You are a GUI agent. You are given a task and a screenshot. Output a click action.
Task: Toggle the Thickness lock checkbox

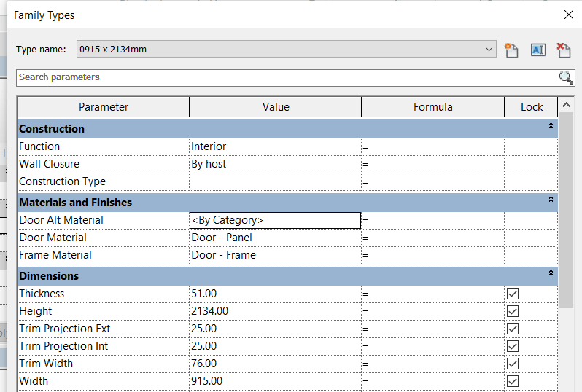coord(513,294)
